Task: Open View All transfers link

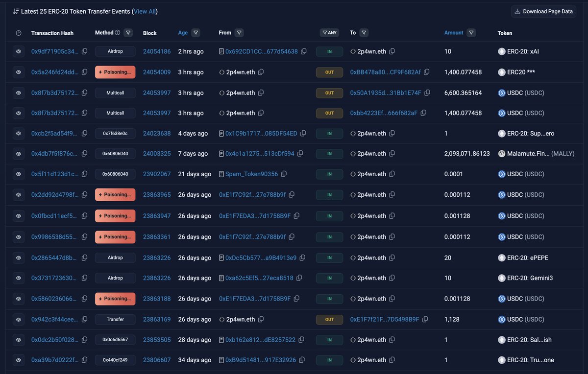Action: point(145,11)
